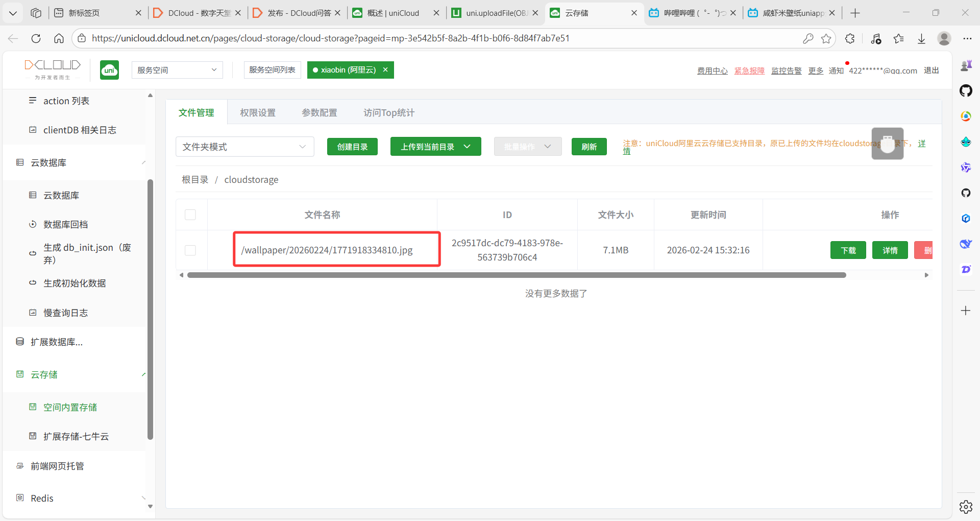
Task: Click the favorites star in address bar
Action: click(x=826, y=38)
